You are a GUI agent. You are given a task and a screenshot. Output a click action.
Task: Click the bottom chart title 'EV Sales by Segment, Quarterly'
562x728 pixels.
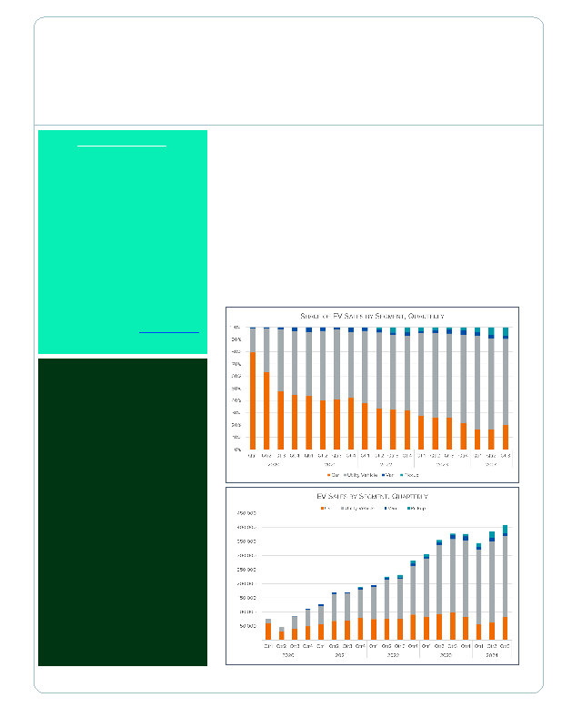click(x=372, y=496)
